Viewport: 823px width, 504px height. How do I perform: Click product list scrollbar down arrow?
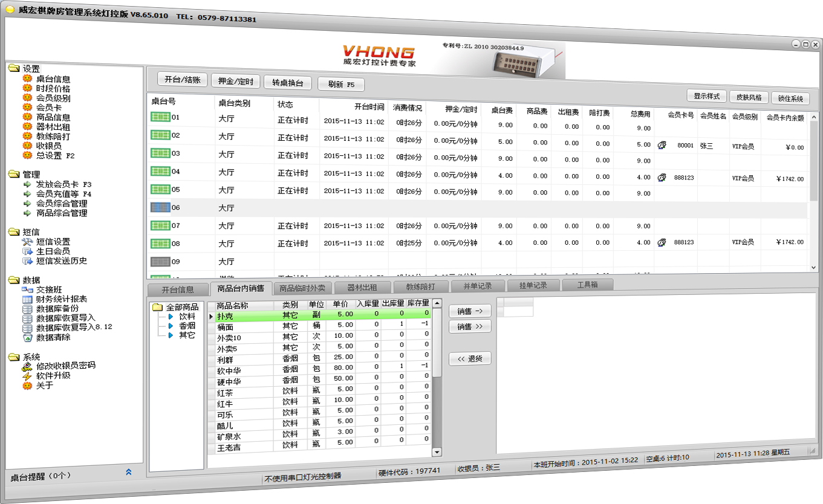pos(437,451)
